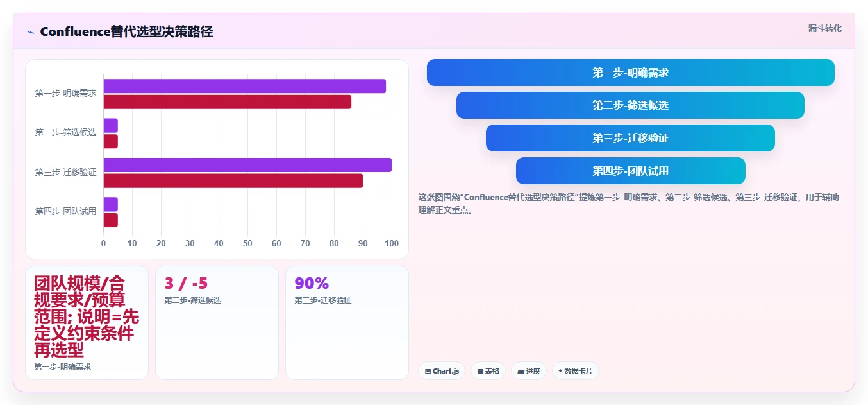The width and height of the screenshot is (868, 405).
Task: Click the 第一步-明确需求 caption in the first card
Action: point(62,367)
